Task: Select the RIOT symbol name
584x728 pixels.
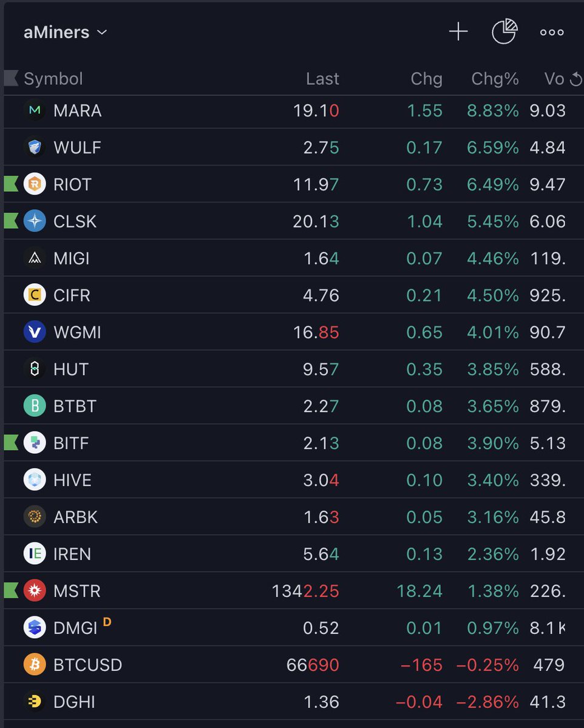Action: pos(72,184)
